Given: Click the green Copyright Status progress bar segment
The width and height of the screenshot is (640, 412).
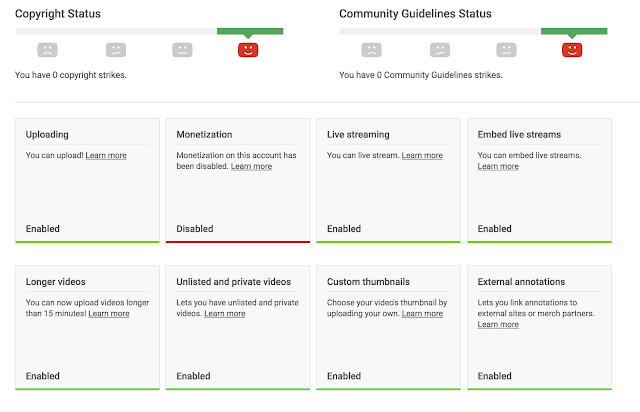Looking at the screenshot, I should 249,31.
